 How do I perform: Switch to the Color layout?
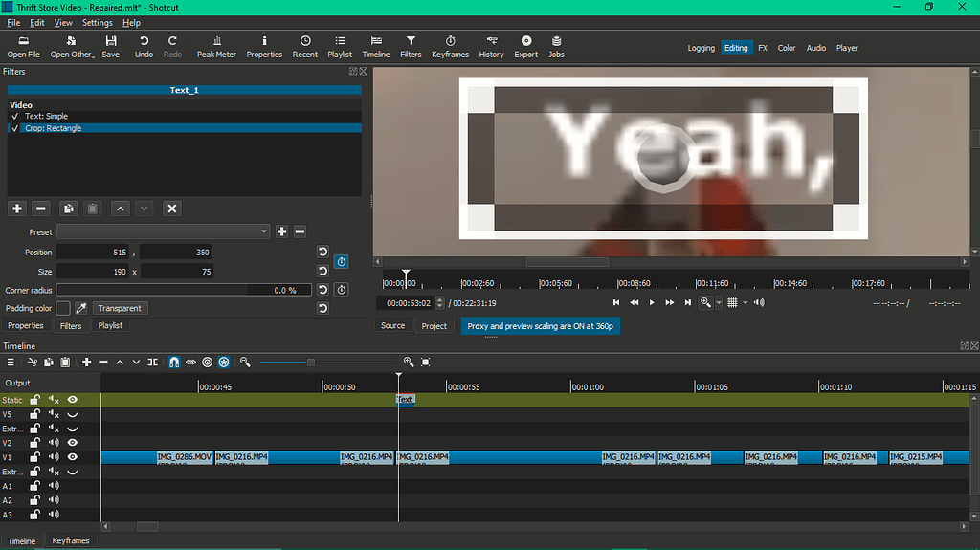pyautogui.click(x=786, y=48)
